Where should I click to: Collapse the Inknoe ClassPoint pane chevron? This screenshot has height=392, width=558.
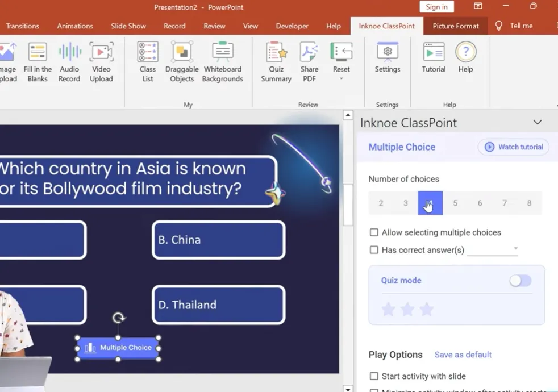[x=537, y=123]
